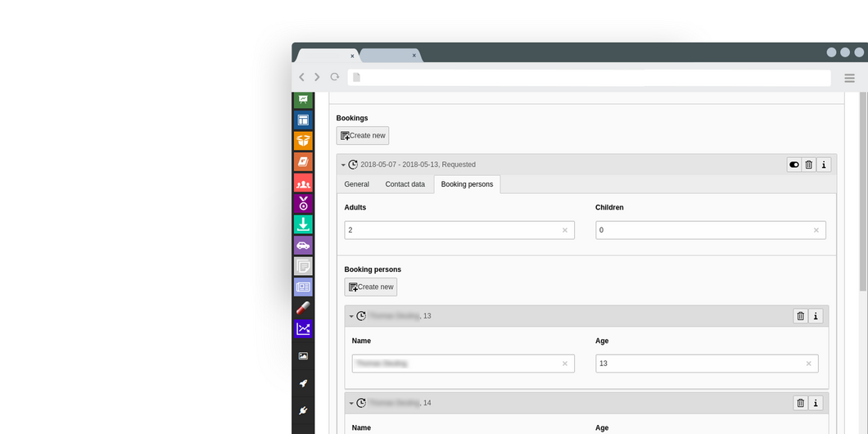
Task: Open the rocket module icon
Action: click(x=303, y=383)
